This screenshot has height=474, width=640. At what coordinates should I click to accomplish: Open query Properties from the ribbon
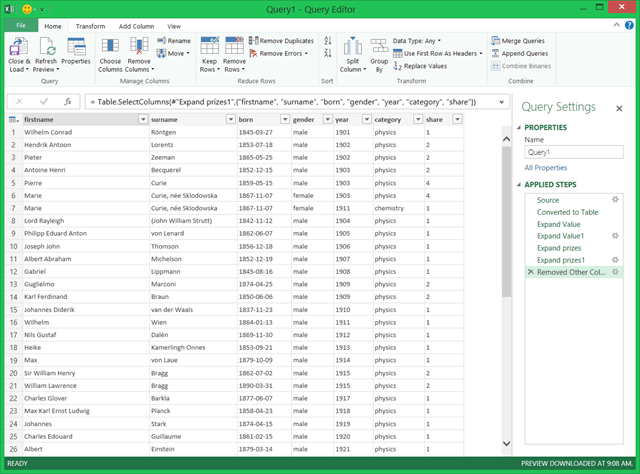point(76,48)
